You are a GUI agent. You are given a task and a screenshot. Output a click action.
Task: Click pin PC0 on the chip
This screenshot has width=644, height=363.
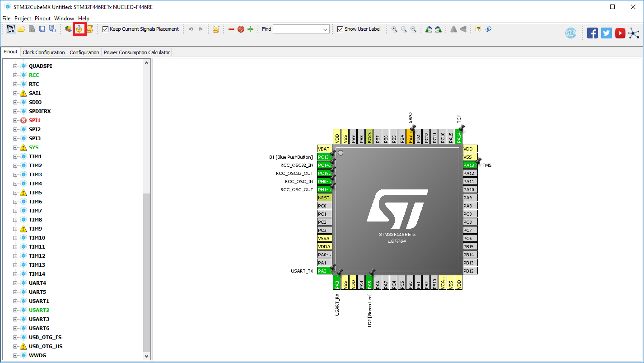point(325,206)
